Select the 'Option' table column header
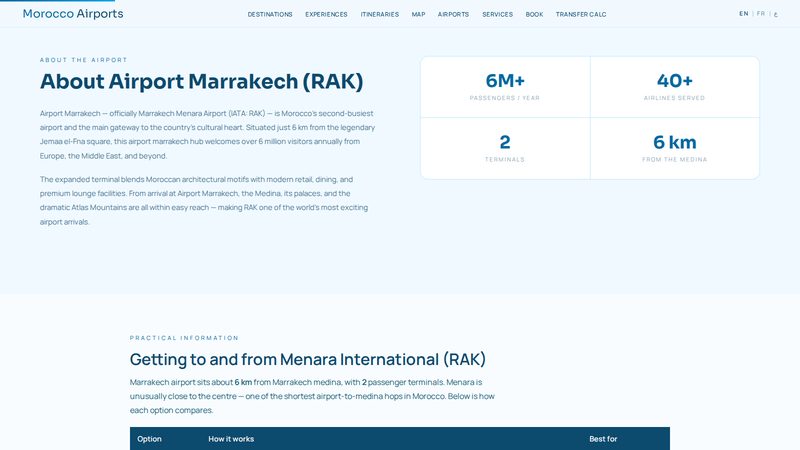This screenshot has width=800, height=450. point(149,439)
